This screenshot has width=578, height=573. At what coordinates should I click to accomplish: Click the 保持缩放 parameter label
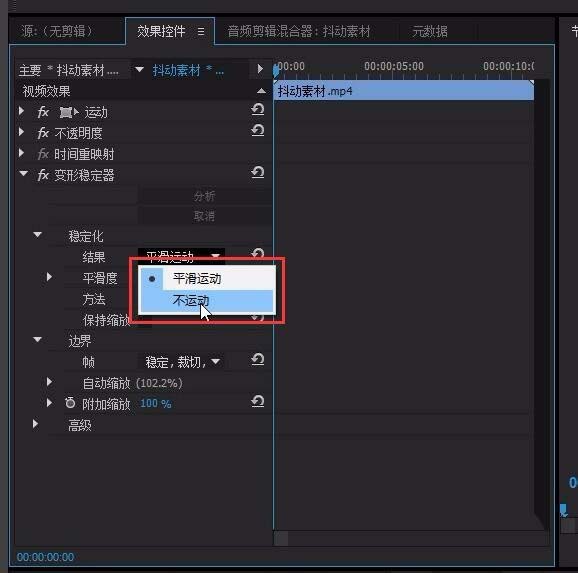(106, 320)
